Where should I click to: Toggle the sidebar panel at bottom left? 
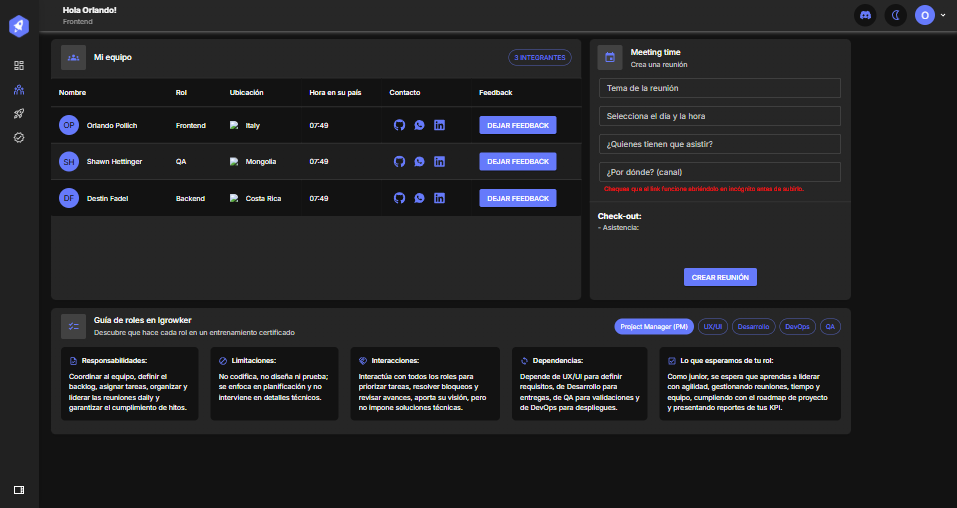click(19, 489)
